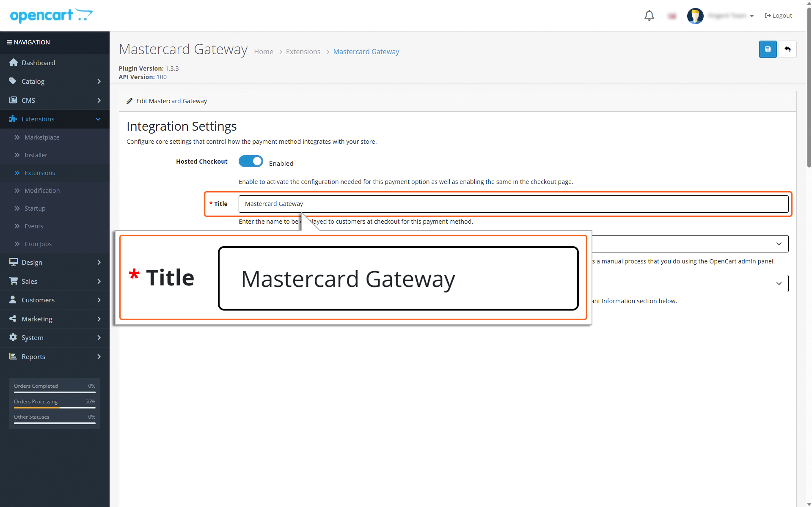The width and height of the screenshot is (812, 507).
Task: Click the Orders Processing progress bar
Action: tap(55, 408)
